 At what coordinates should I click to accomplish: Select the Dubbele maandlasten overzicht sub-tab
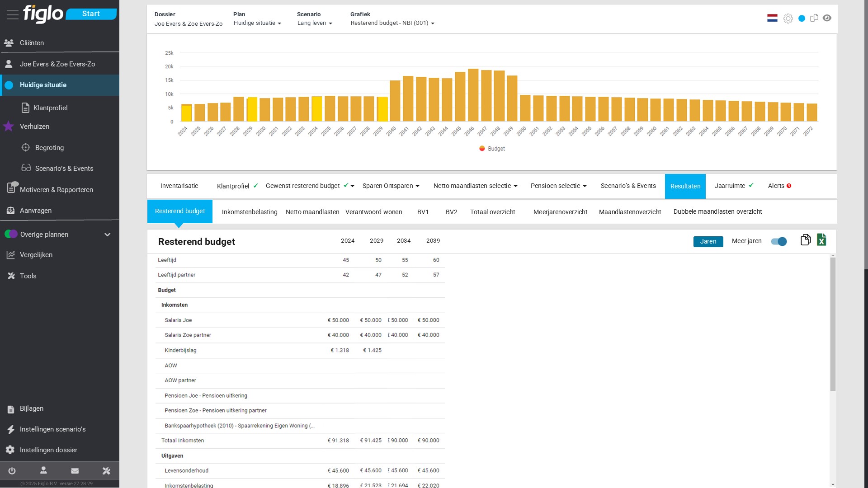pyautogui.click(x=717, y=211)
